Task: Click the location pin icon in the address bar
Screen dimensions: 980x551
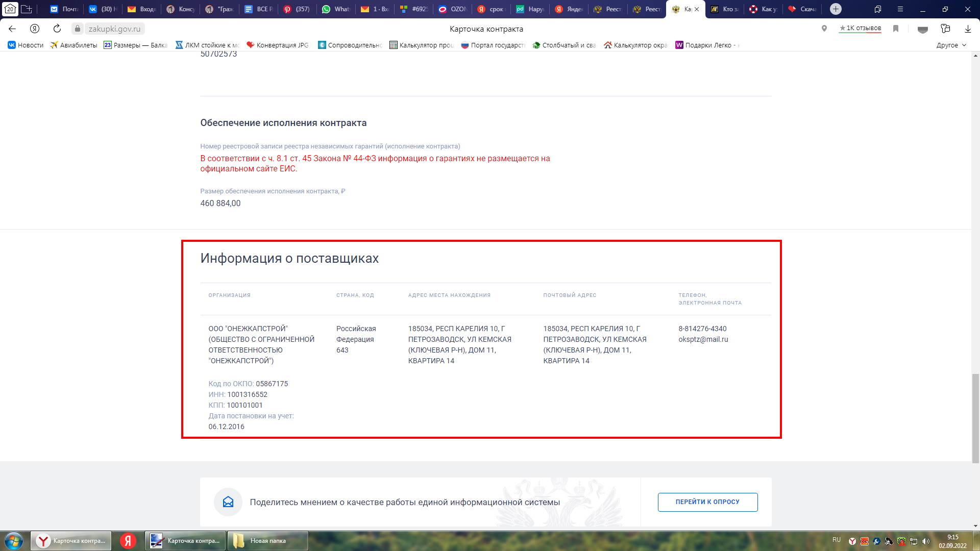Action: click(824, 29)
